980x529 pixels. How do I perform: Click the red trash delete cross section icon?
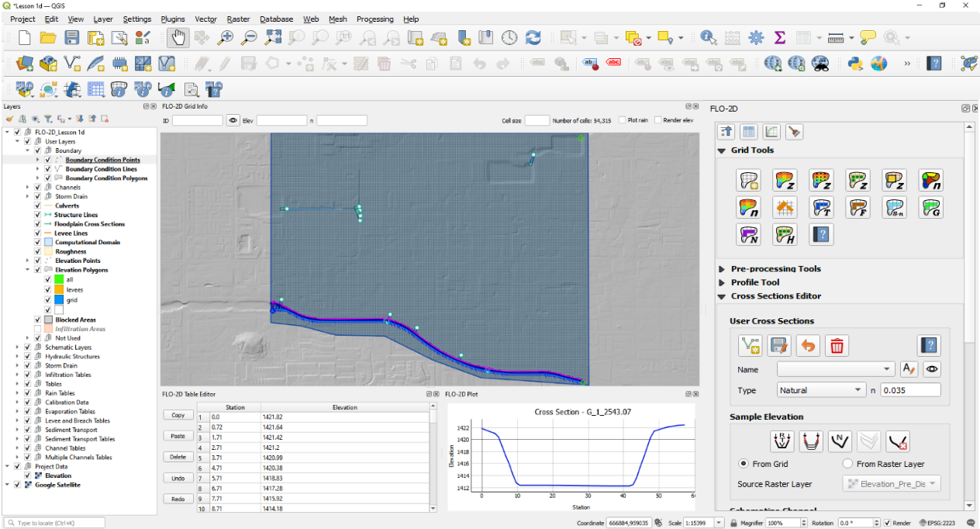point(836,345)
